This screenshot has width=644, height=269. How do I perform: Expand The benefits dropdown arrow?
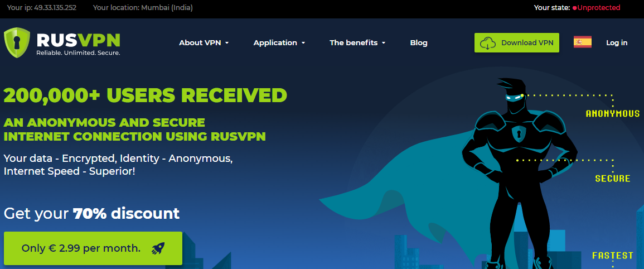click(384, 43)
